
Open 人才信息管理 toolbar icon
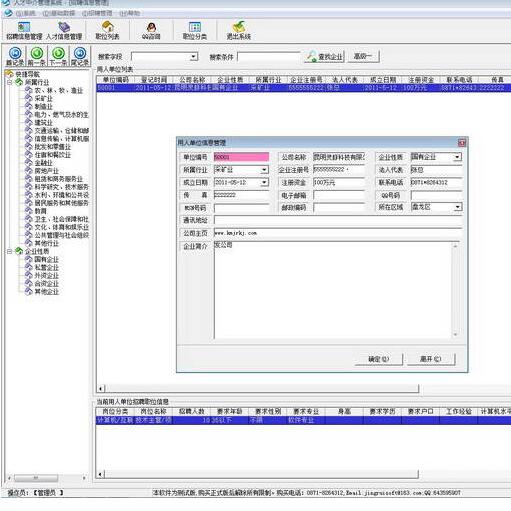(x=64, y=31)
